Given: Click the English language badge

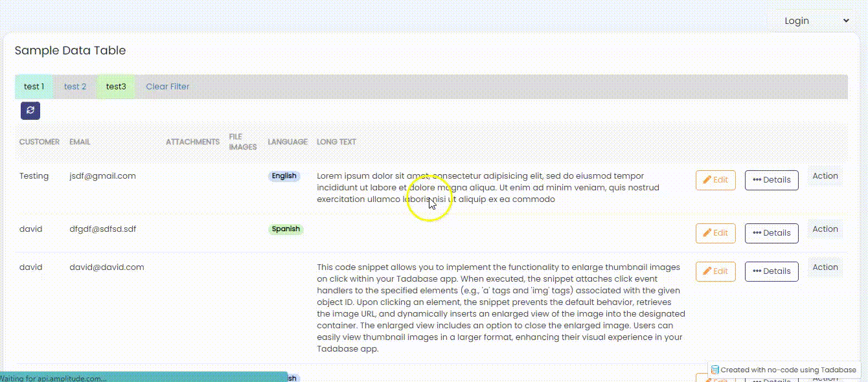Looking at the screenshot, I should [284, 176].
